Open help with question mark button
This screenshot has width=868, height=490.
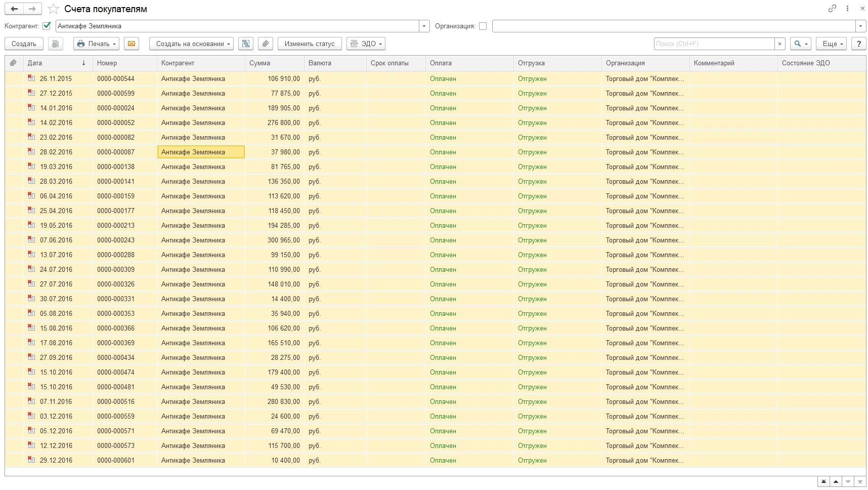858,44
